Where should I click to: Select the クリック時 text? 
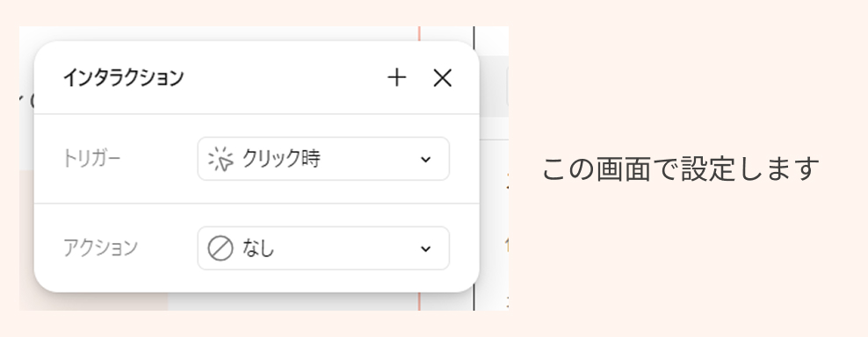point(281,160)
